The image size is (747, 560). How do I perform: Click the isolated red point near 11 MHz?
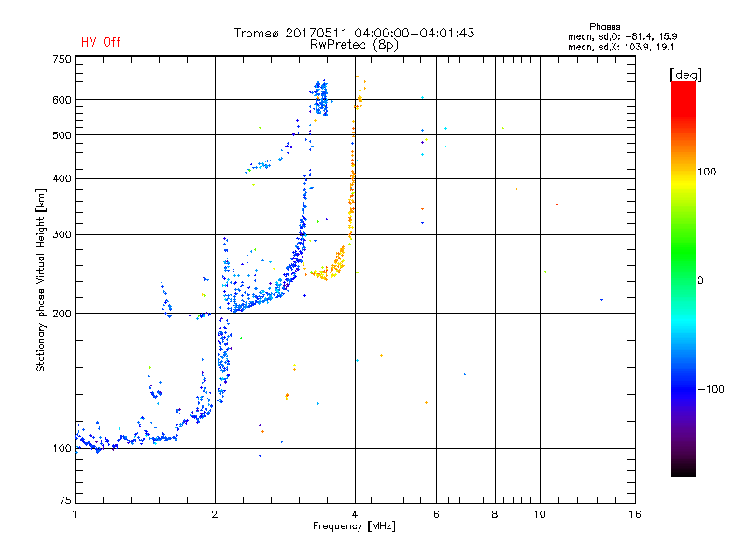click(x=557, y=205)
